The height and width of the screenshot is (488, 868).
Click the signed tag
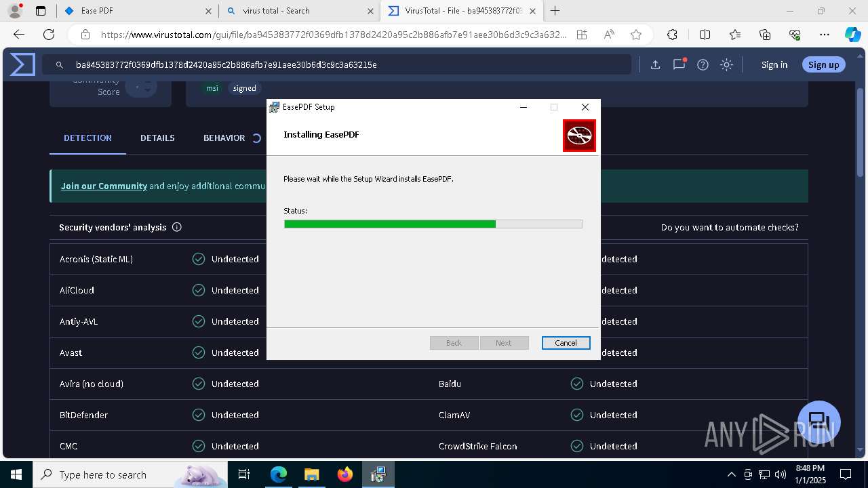coord(244,88)
